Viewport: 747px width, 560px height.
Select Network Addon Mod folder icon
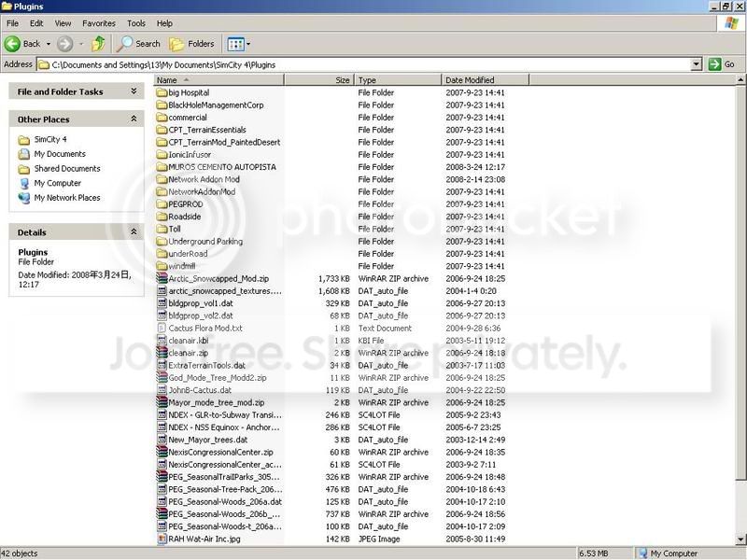click(162, 179)
